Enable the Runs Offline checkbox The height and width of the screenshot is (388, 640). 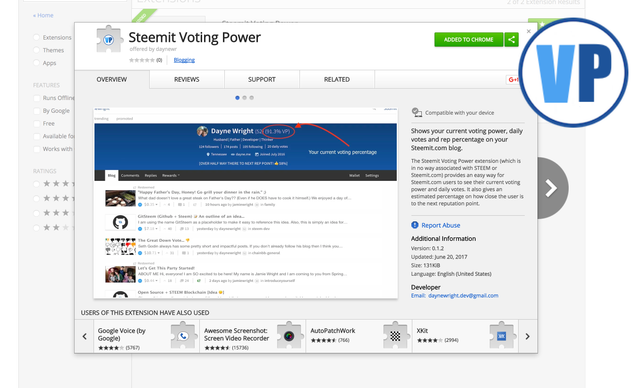coord(37,98)
